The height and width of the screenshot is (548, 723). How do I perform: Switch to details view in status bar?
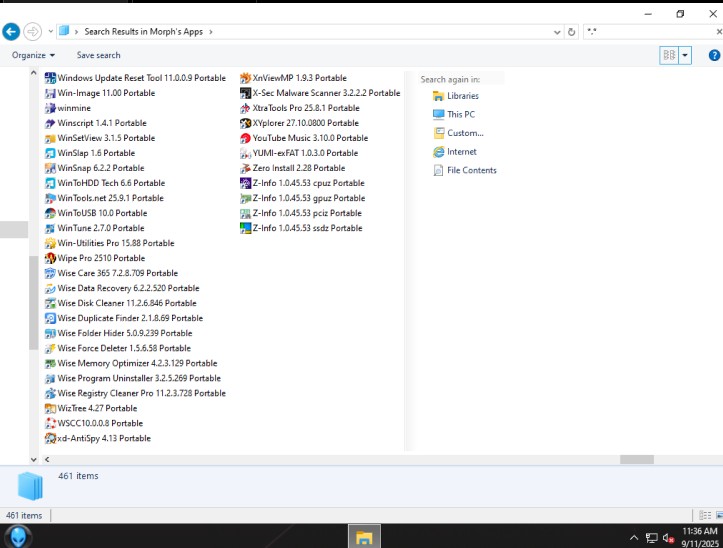705,516
